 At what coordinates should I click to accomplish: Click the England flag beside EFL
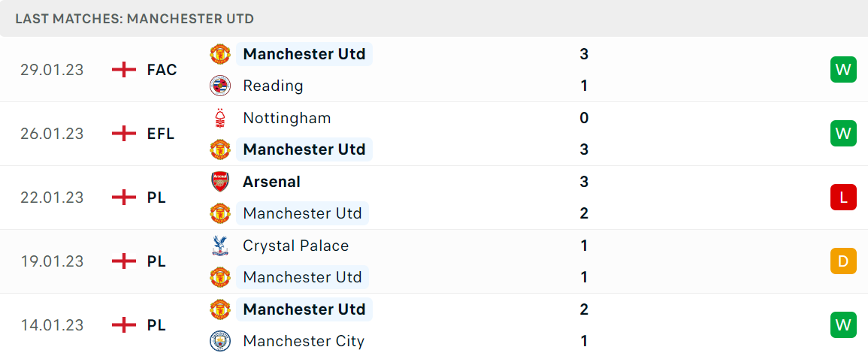point(124,134)
